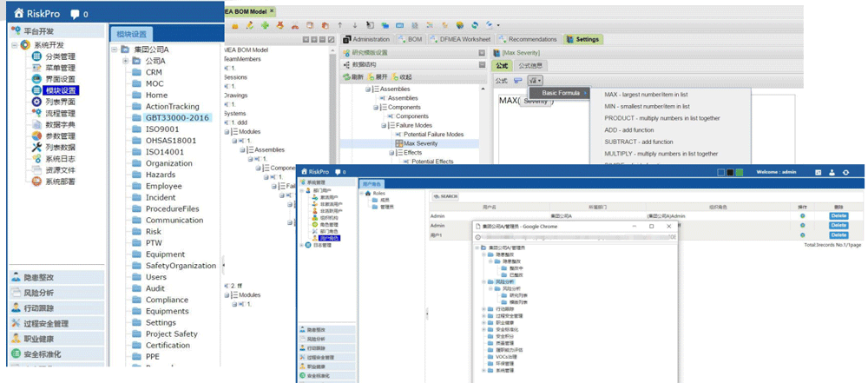Click the 收起 collapse-all button
This screenshot has width=868, height=383.
coord(402,77)
